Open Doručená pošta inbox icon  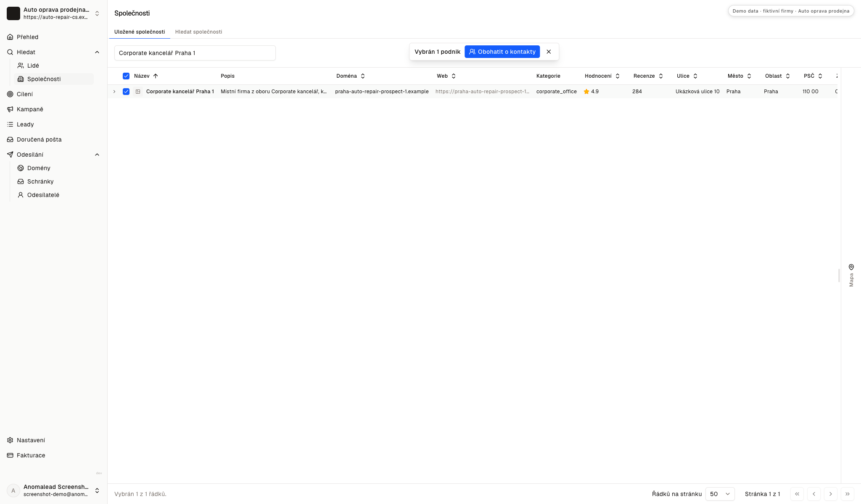[10, 139]
